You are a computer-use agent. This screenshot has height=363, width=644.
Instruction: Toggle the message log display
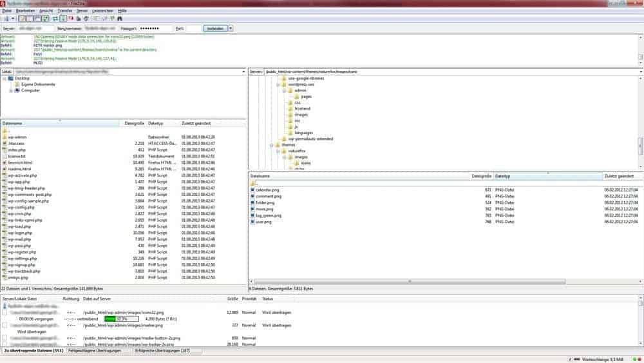pos(21,19)
